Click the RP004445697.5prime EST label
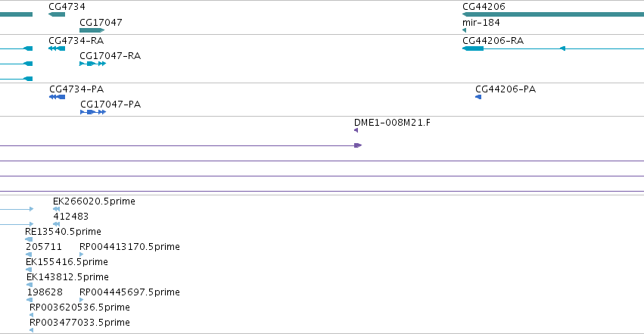The height and width of the screenshot is (334, 644). [x=129, y=292]
